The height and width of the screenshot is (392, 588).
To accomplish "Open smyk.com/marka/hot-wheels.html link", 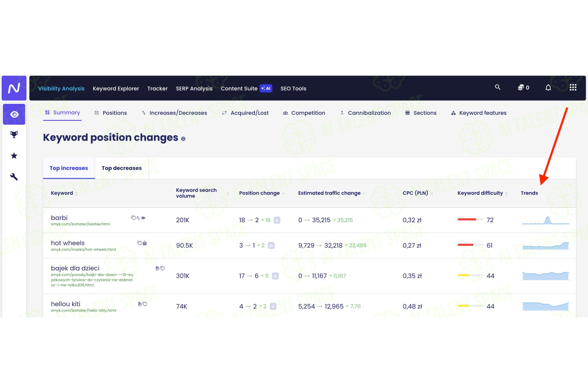I will coord(83,249).
